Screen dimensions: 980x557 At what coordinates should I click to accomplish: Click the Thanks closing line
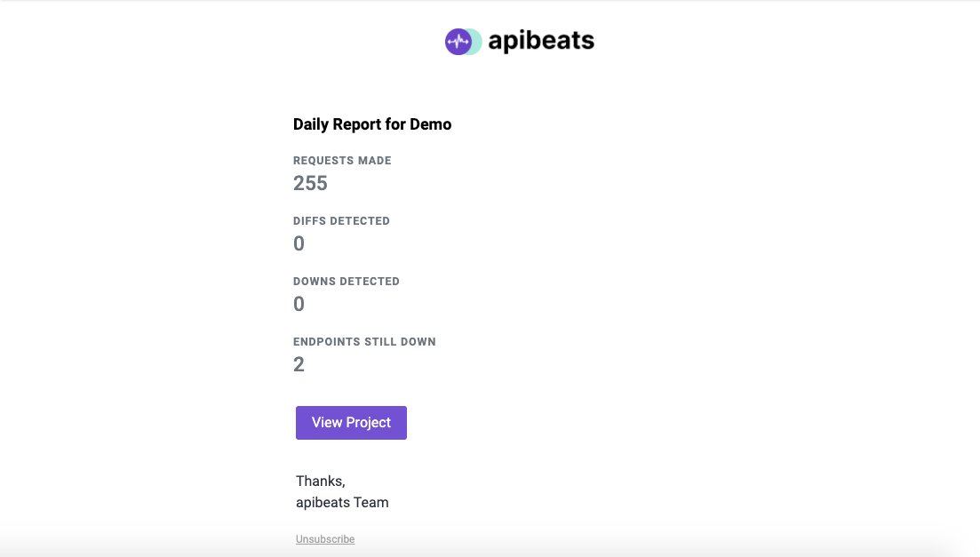click(x=321, y=481)
